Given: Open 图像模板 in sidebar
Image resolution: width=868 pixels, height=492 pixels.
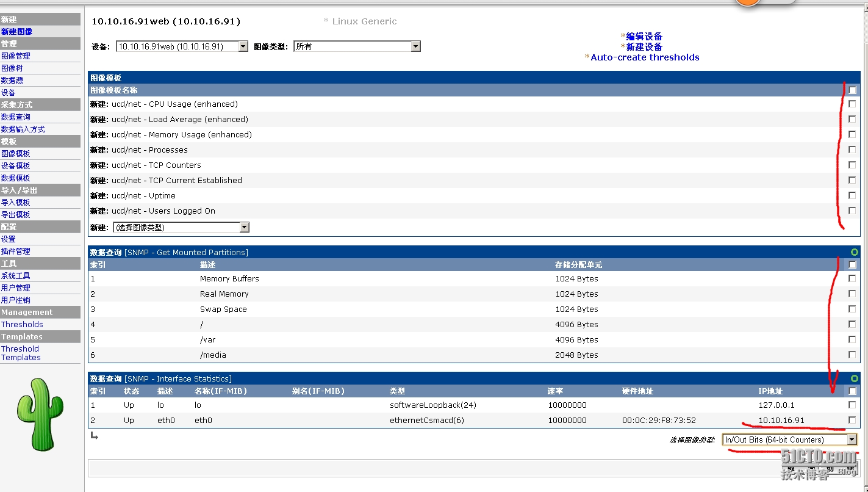Looking at the screenshot, I should point(16,153).
